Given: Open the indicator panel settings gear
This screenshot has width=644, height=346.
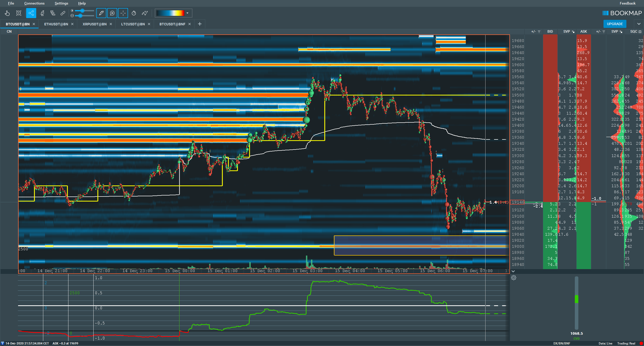Looking at the screenshot, I should click(x=514, y=278).
